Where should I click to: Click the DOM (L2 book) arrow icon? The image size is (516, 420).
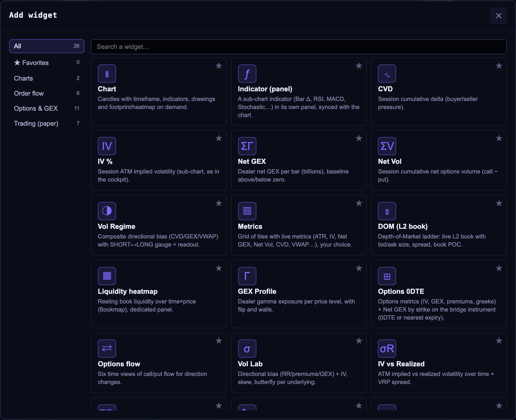387,211
